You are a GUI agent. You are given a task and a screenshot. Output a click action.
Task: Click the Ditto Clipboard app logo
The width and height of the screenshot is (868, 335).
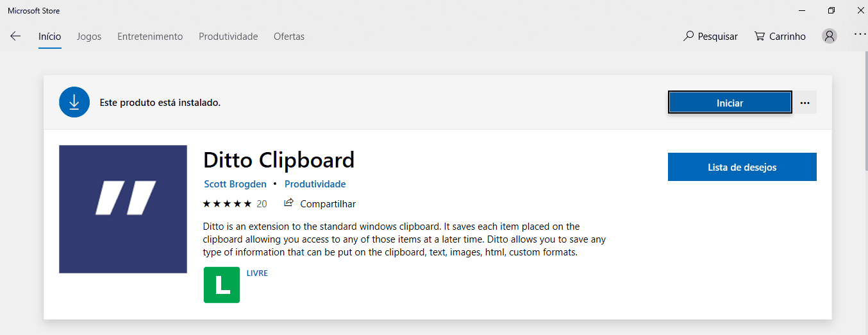pyautogui.click(x=123, y=209)
